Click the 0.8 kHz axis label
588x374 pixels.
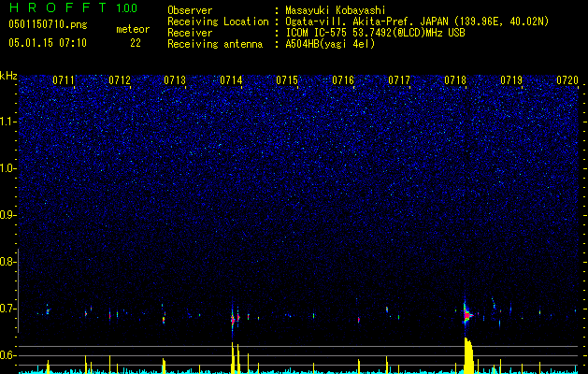[x=8, y=262]
